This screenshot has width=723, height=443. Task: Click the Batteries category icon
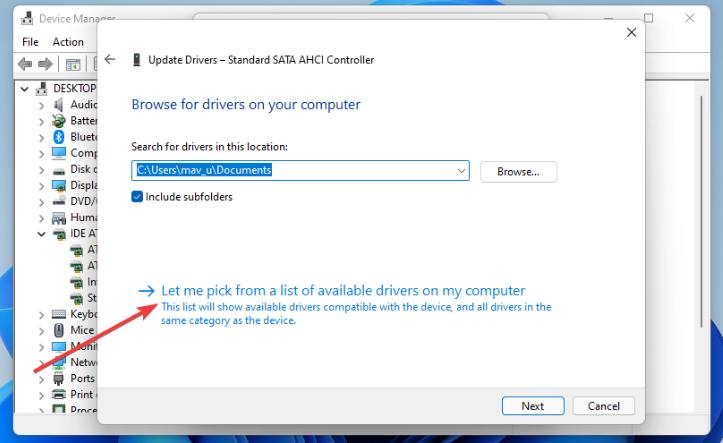[59, 121]
